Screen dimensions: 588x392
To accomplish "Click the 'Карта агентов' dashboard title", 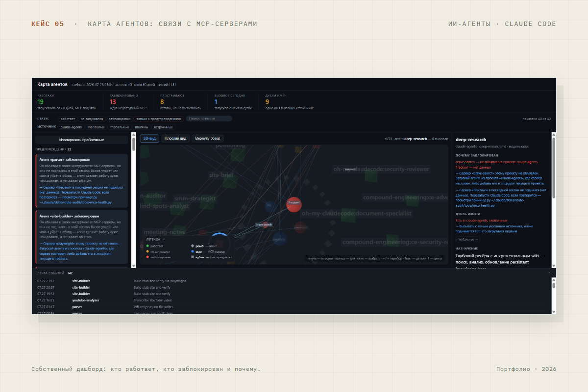I will [x=52, y=84].
